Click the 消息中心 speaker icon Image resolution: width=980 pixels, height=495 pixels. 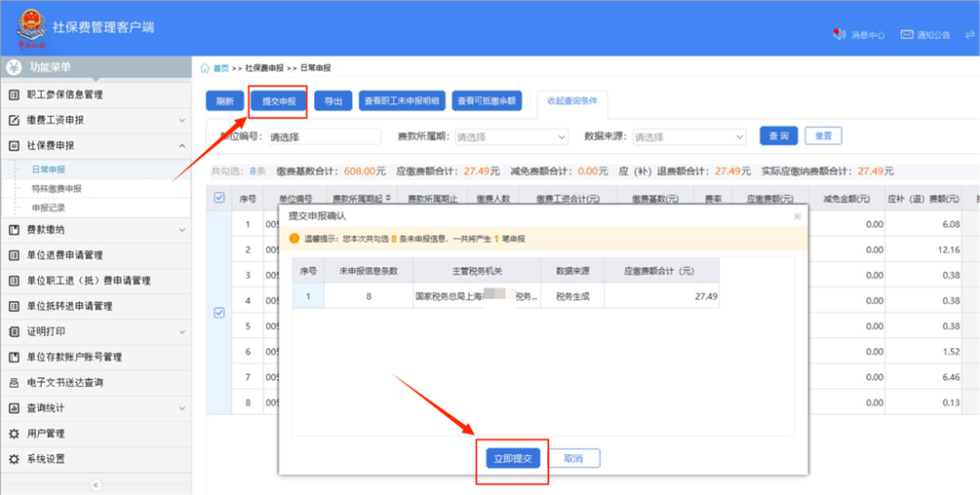click(x=838, y=34)
